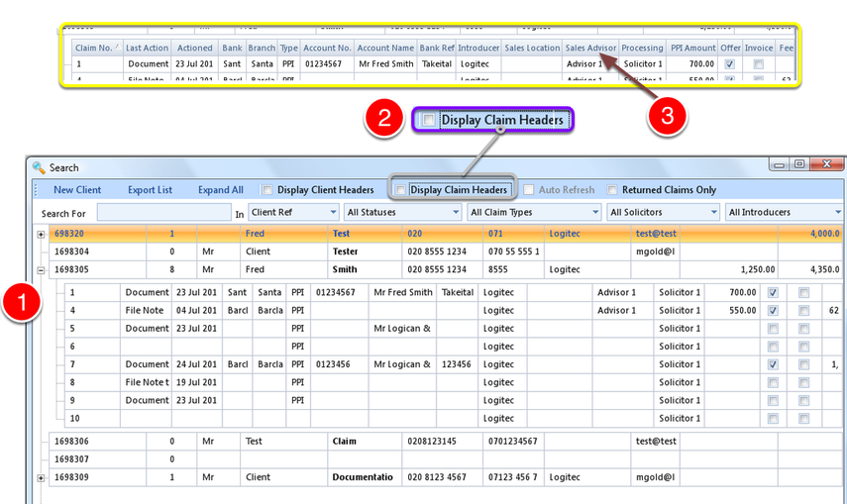Click email mgold@l in row 1698309
The image size is (847, 504).
tap(655, 477)
